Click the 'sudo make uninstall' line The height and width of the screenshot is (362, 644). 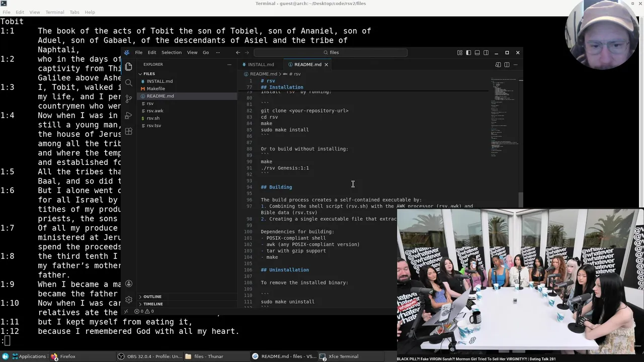tap(287, 302)
